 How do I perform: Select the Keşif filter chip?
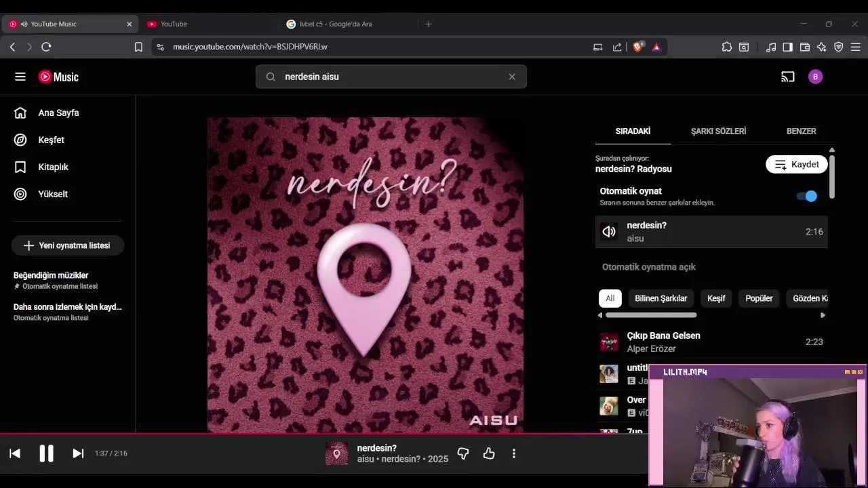tap(716, 298)
